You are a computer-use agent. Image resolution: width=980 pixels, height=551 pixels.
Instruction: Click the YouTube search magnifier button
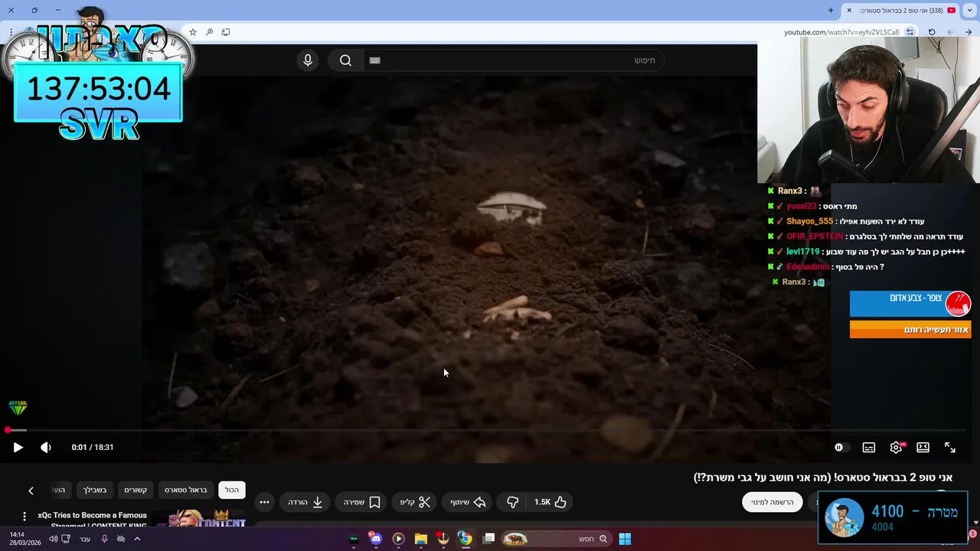coord(345,60)
